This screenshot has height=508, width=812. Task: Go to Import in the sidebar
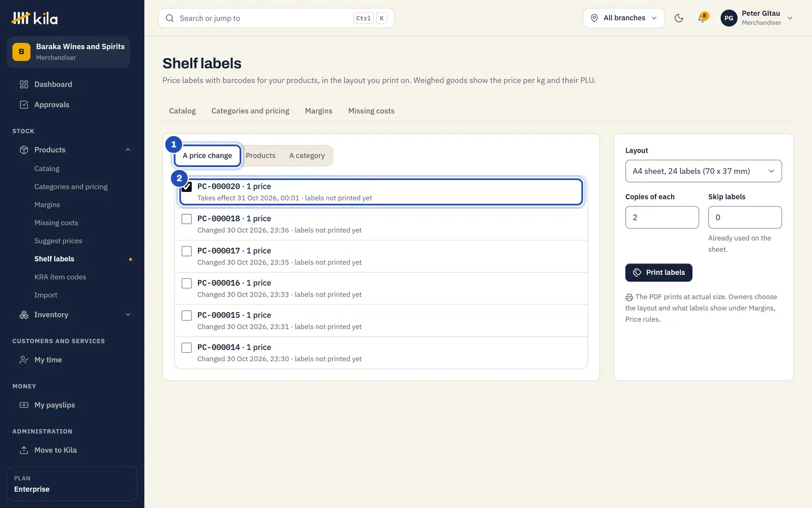pyautogui.click(x=46, y=295)
